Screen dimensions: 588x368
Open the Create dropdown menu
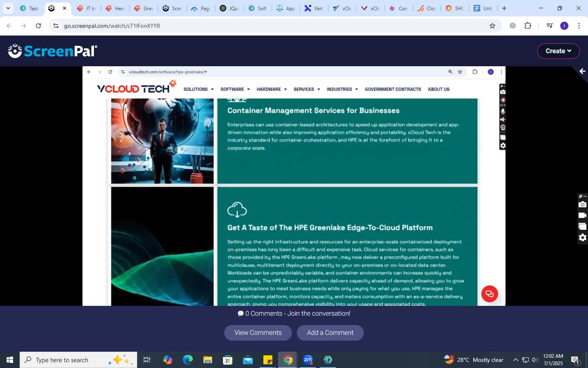pos(558,51)
